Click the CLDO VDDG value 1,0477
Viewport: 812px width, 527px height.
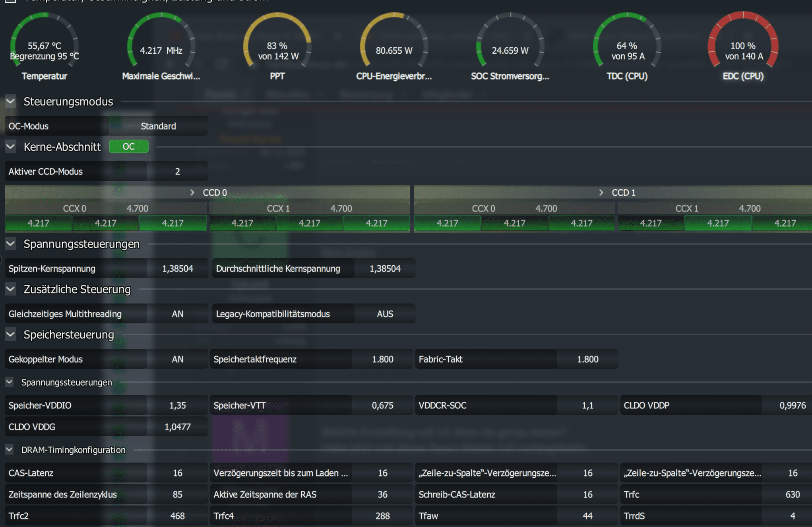pyautogui.click(x=177, y=427)
